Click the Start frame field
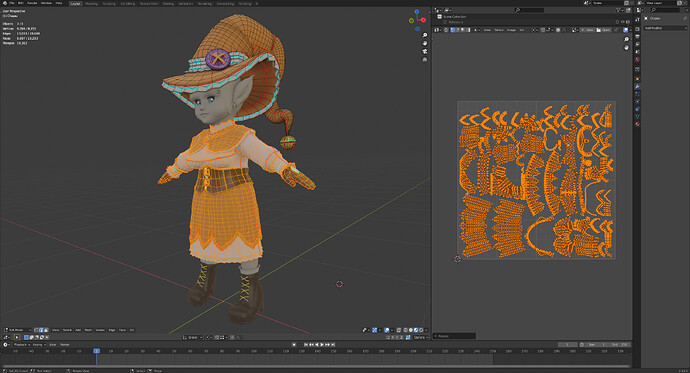The width and height of the screenshot is (690, 373). coord(597,344)
